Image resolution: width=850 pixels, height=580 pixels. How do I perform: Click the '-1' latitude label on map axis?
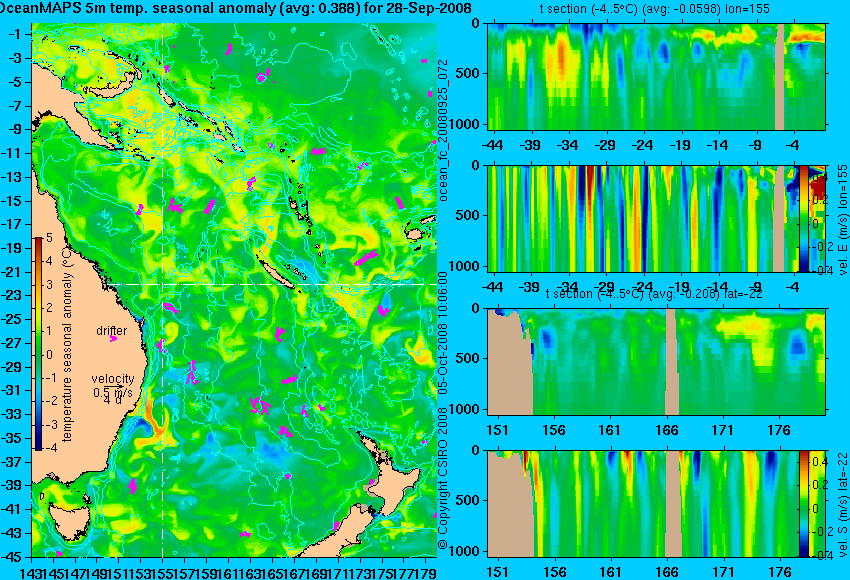[x=15, y=34]
